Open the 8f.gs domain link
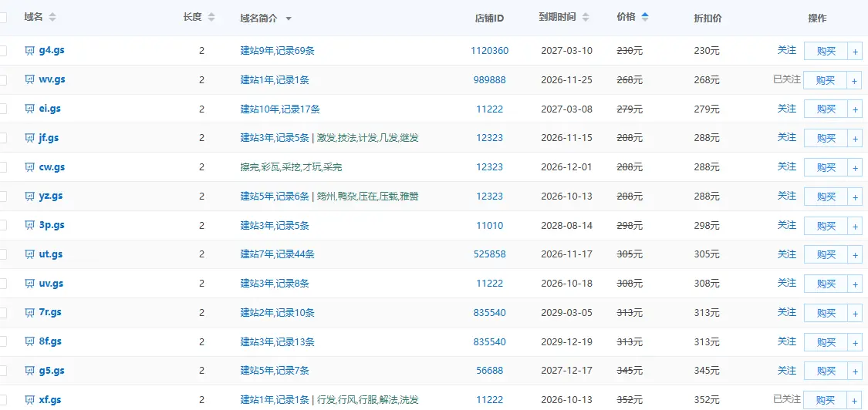Viewport: 868px width, 410px height. coord(50,341)
